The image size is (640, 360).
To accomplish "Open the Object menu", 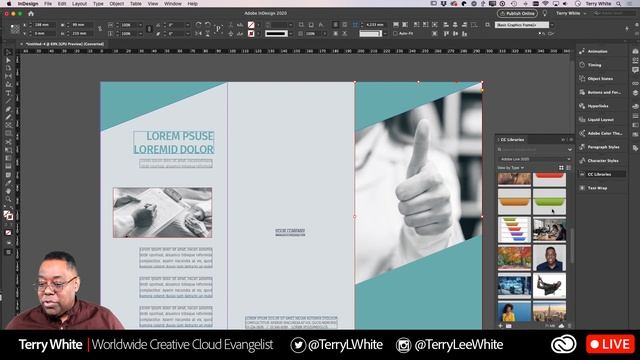I will (x=116, y=4).
